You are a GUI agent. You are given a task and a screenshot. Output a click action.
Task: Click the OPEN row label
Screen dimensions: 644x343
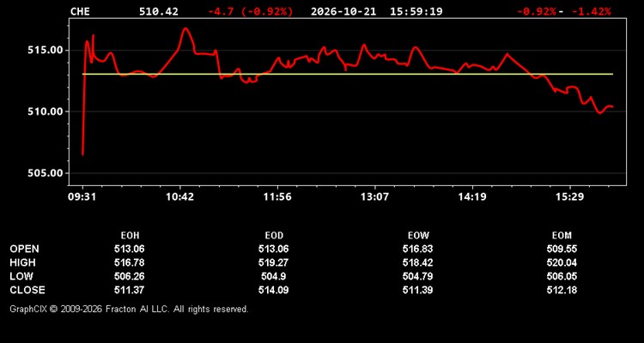point(25,249)
